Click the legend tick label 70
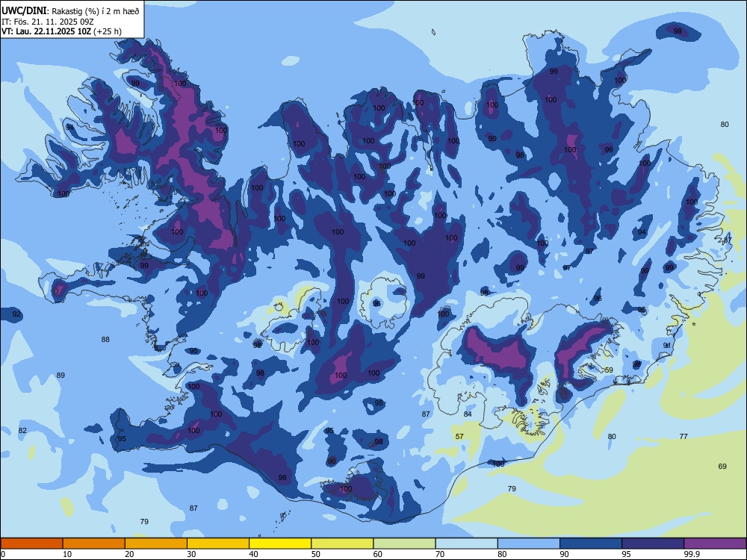The height and width of the screenshot is (560, 747). (x=440, y=554)
